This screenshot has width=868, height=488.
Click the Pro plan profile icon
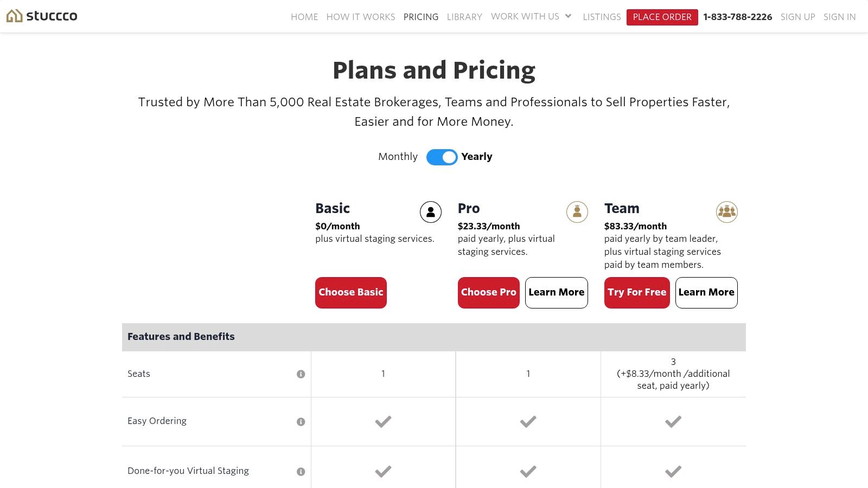(577, 212)
